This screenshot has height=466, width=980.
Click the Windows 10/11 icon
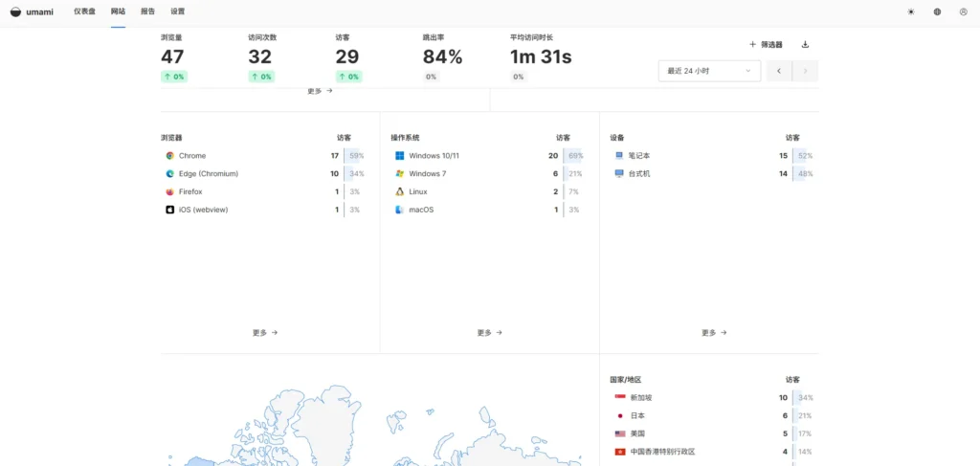[x=399, y=155]
